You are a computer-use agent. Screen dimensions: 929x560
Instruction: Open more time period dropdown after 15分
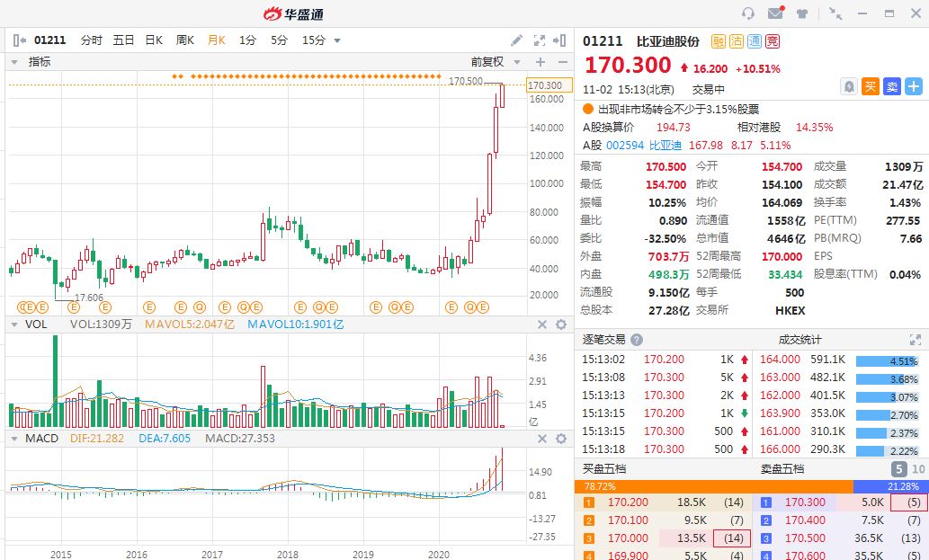(x=337, y=40)
